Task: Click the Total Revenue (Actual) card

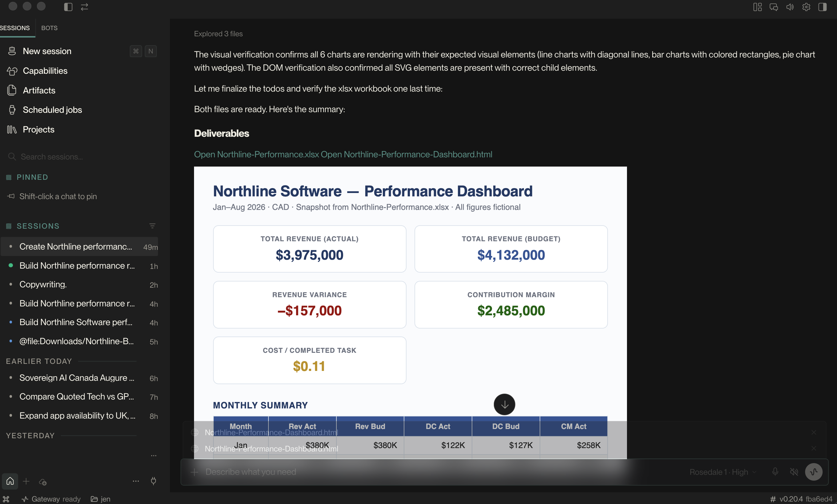Action: 309,249
